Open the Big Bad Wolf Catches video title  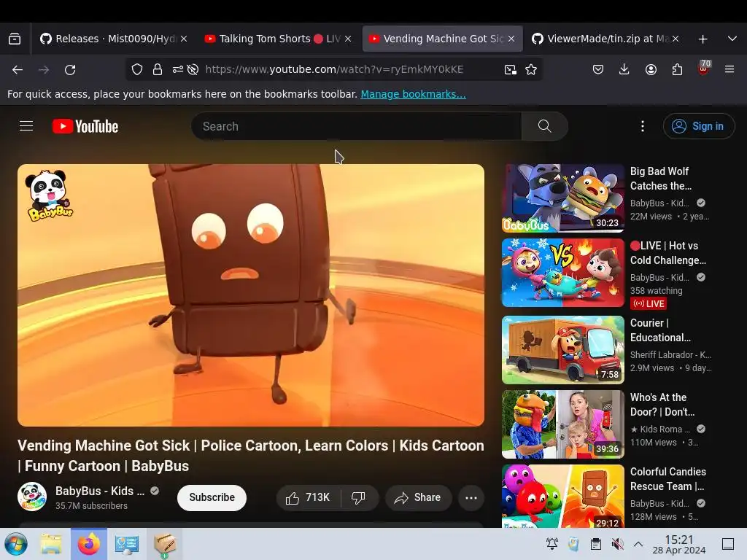(660, 179)
